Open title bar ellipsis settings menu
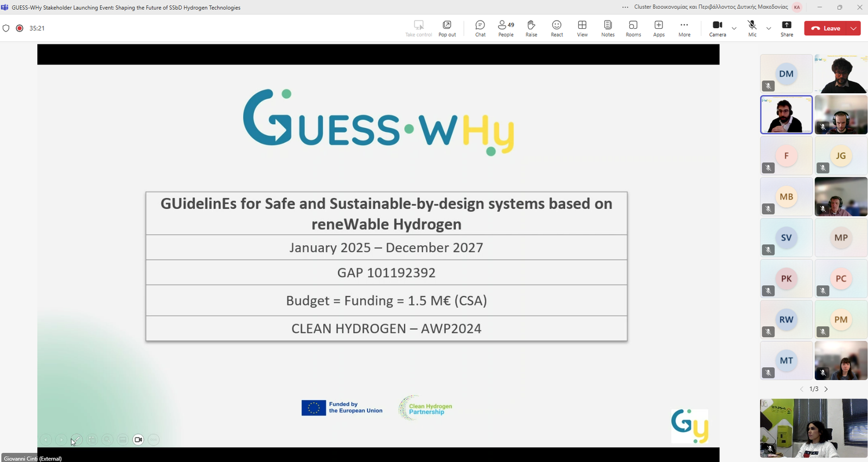 [x=625, y=7]
